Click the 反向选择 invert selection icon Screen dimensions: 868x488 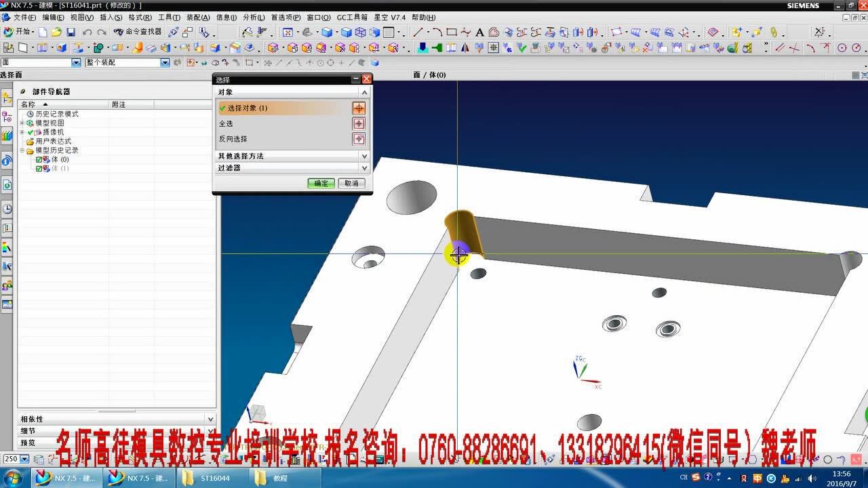(x=359, y=139)
